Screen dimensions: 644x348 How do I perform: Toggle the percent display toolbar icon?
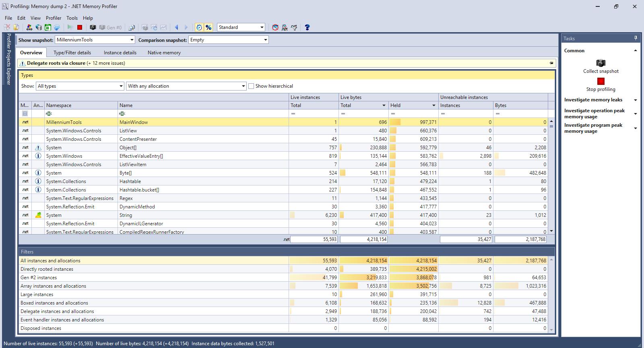pyautogui.click(x=208, y=27)
